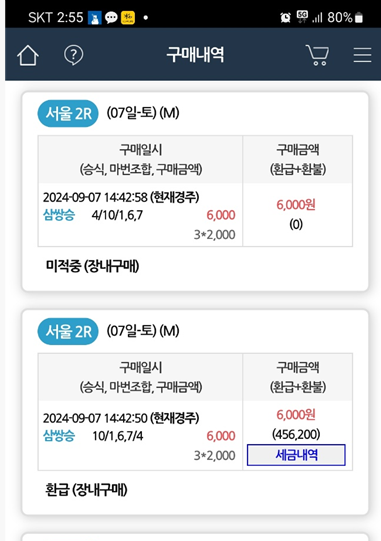Viewport: 381px width, 541px height.
Task: Click the 환급 (장내구매) status text
Action: [x=86, y=490]
